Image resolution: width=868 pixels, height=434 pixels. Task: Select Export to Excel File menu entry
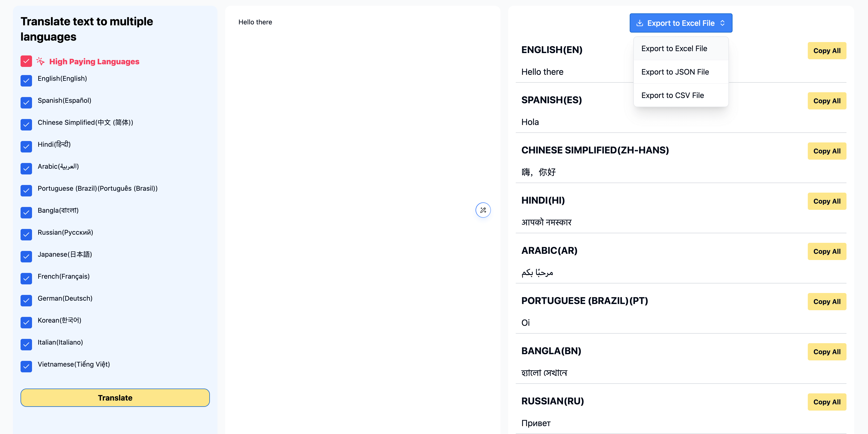(x=674, y=48)
